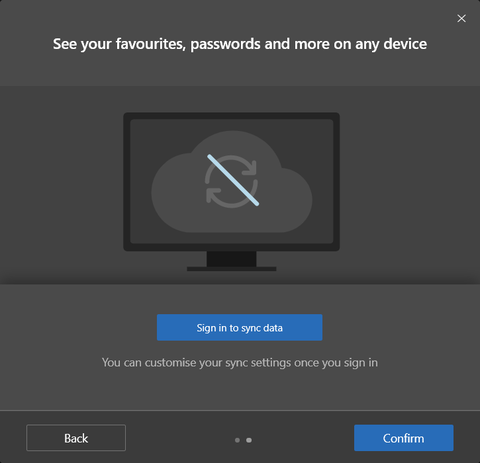Image resolution: width=480 pixels, height=463 pixels.
Task: Select the second page indicator dot
Action: coord(249,440)
